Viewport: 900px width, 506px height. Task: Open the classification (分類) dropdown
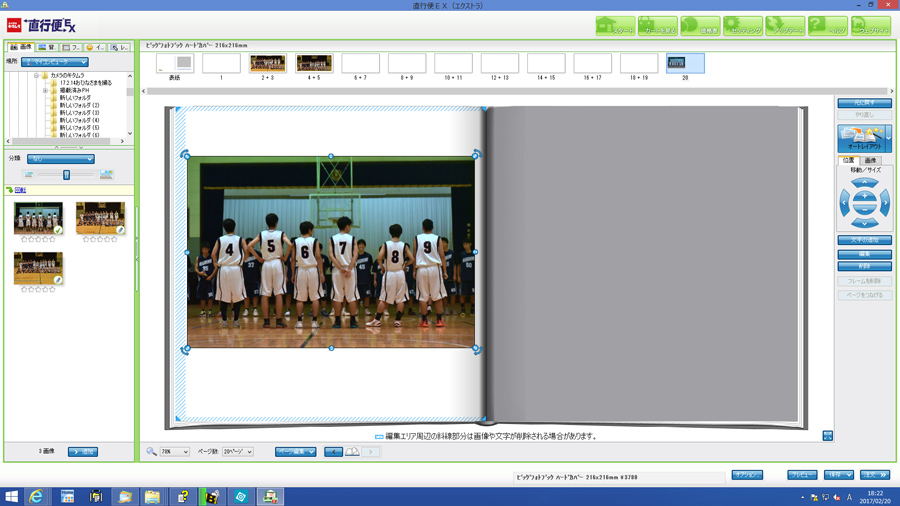60,159
